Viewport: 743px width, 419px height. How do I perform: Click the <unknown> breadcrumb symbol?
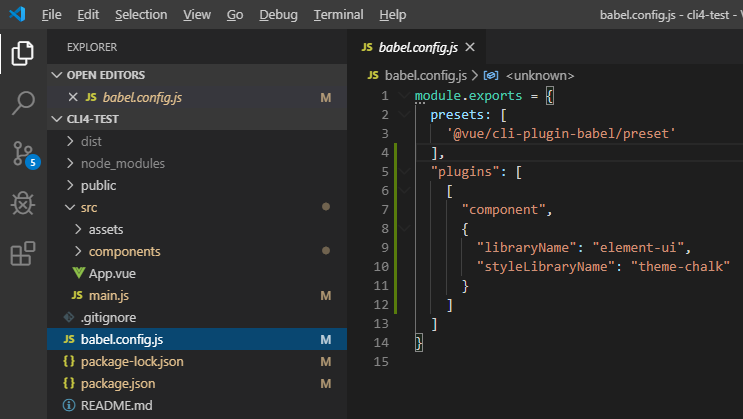pyautogui.click(x=540, y=76)
